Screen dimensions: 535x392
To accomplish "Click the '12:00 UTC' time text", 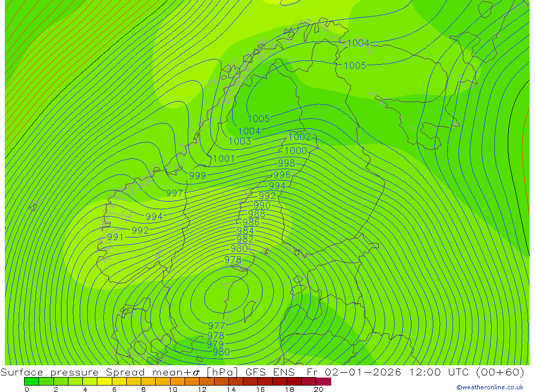I will click(440, 372).
